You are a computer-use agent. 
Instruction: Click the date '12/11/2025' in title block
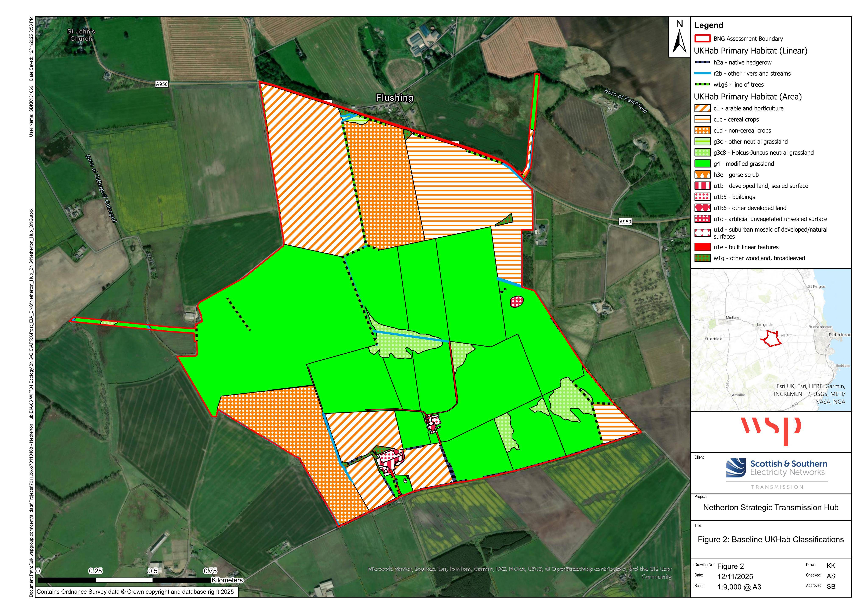(735, 576)
